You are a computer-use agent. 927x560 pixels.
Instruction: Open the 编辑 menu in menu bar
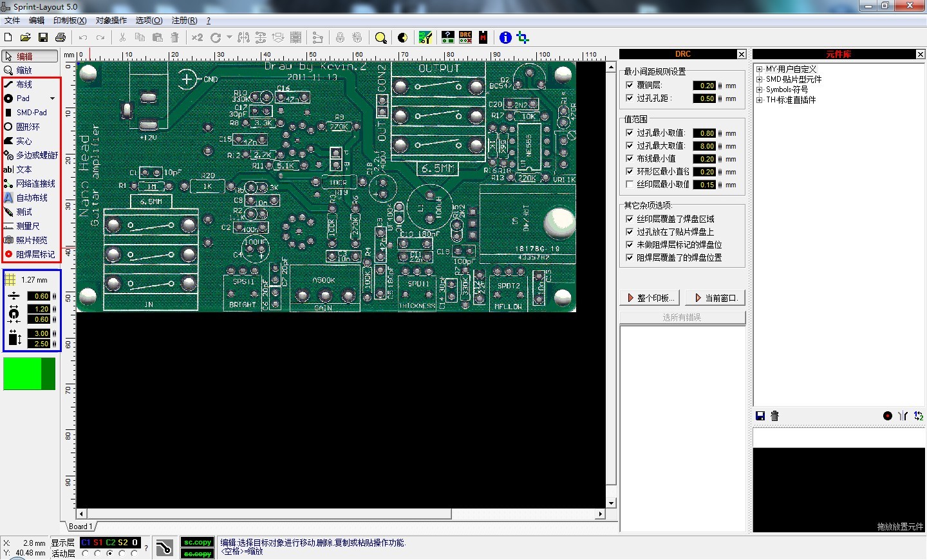click(x=37, y=21)
